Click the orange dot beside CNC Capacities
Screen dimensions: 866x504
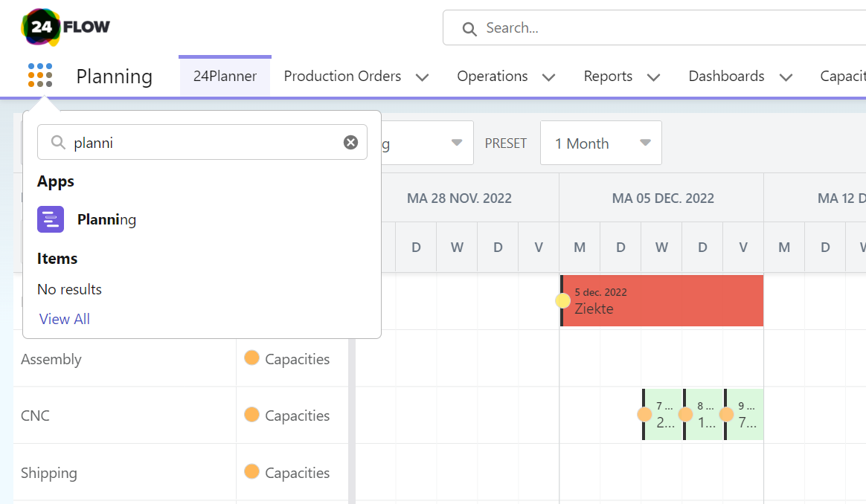[251, 415]
